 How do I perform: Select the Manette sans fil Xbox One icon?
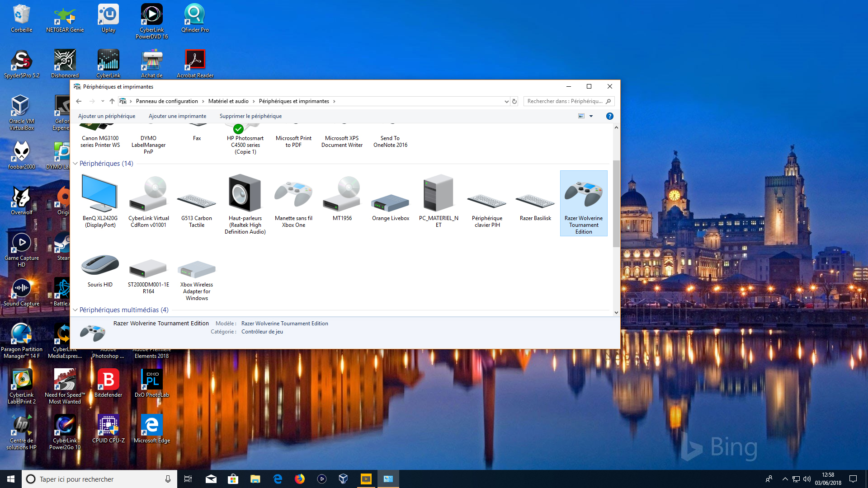[x=293, y=194]
